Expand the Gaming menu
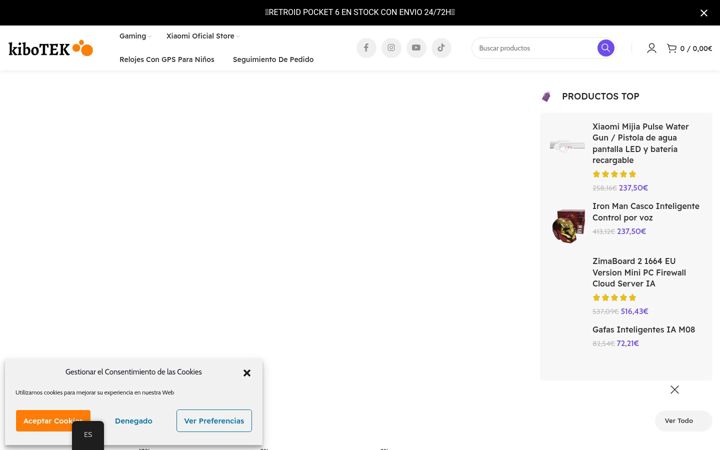Viewport: 720px width, 450px height. (x=135, y=36)
